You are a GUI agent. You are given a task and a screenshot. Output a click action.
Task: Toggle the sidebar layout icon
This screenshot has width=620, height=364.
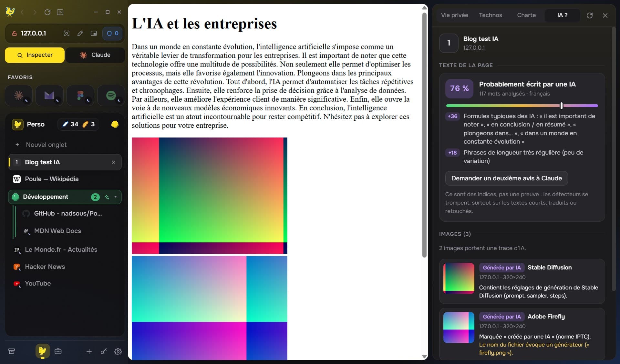60,12
